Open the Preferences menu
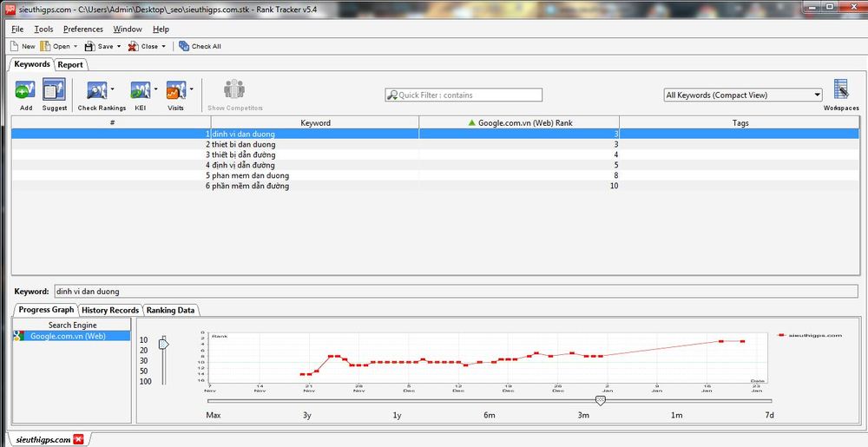Screen dimensions: 868x447 (83, 30)
